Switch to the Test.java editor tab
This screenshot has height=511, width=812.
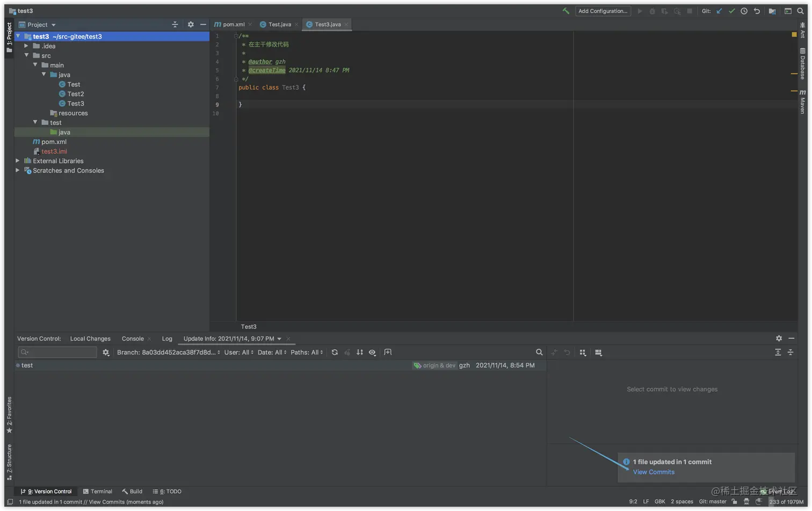click(279, 24)
